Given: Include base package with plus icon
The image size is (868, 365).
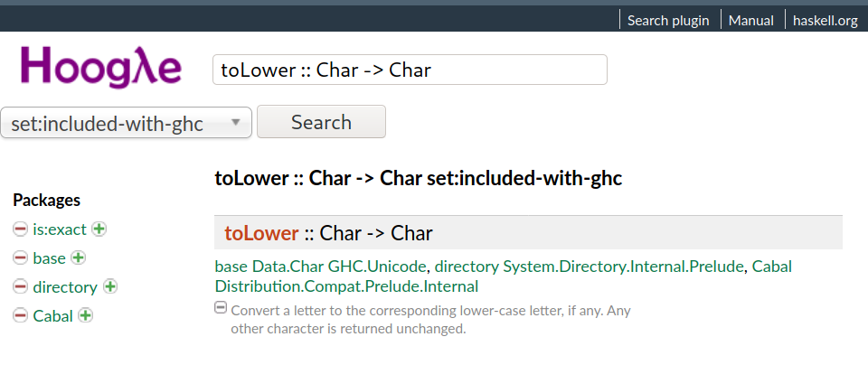Looking at the screenshot, I should (79, 257).
